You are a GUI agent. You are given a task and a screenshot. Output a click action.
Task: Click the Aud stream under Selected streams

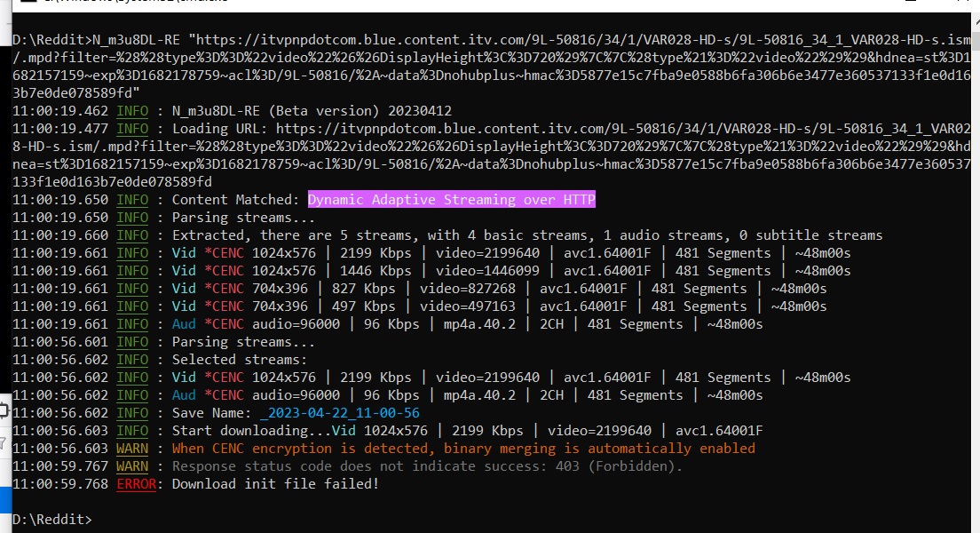(184, 395)
